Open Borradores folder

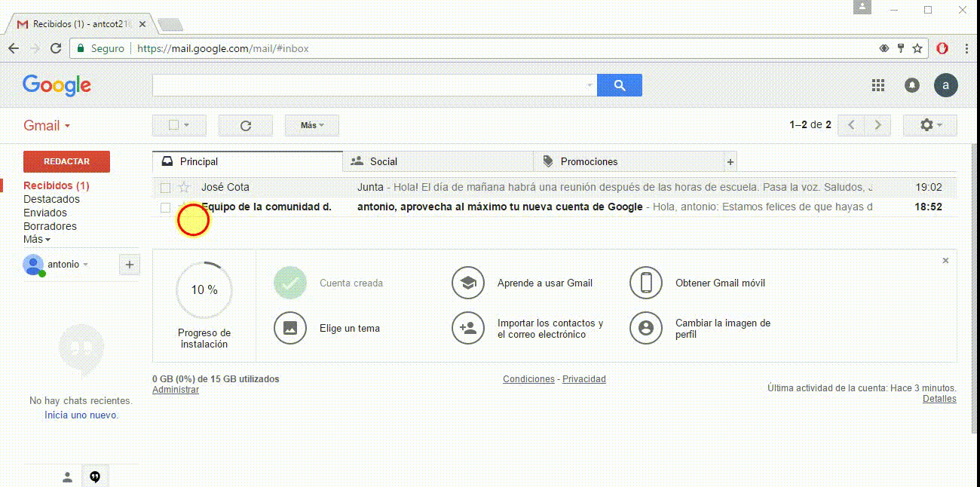50,226
